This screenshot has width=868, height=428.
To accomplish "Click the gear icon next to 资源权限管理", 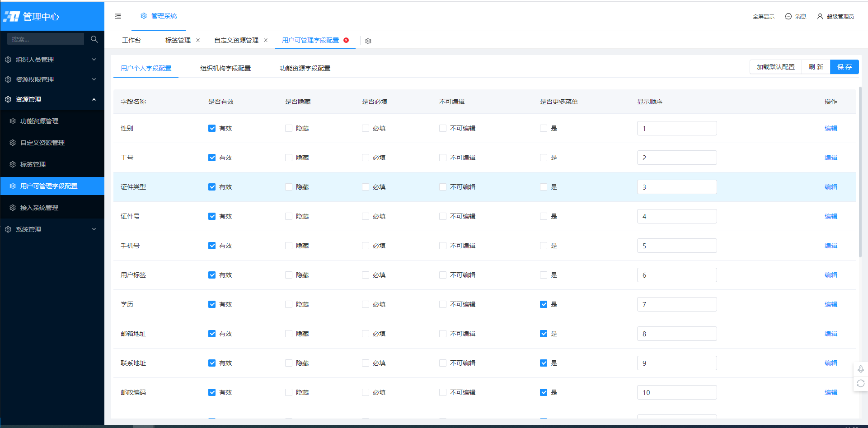I will click(8, 79).
